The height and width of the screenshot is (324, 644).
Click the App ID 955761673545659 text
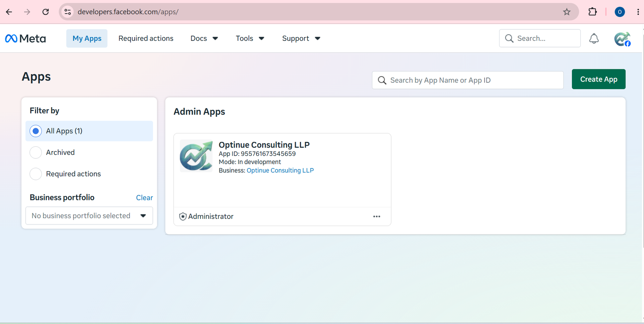(257, 154)
